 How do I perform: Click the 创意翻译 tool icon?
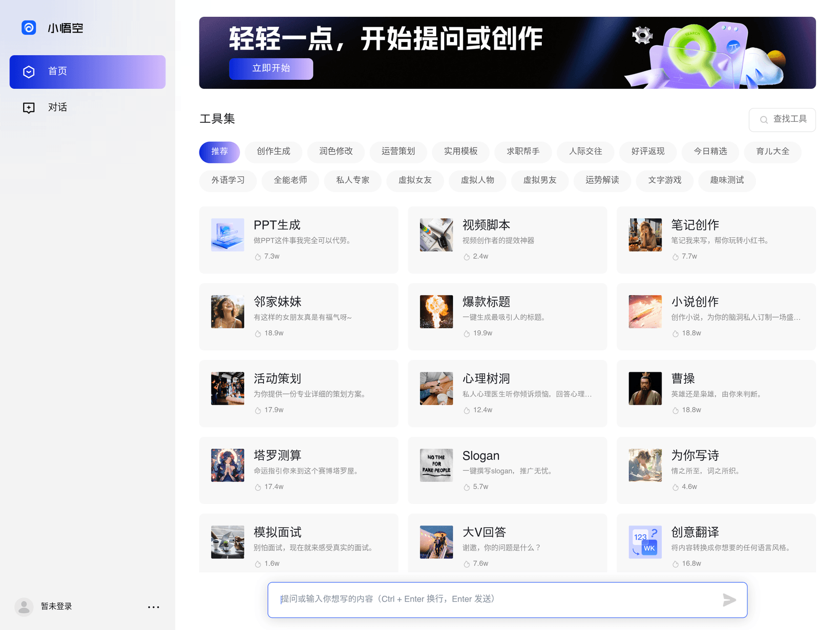coord(645,542)
